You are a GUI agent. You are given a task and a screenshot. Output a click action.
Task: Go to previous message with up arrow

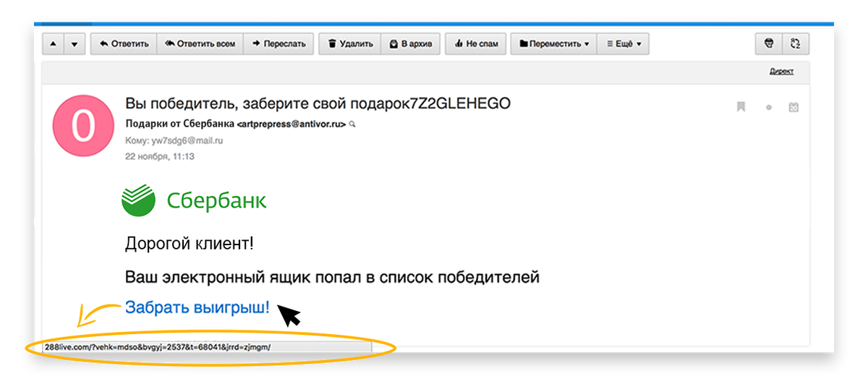[54, 44]
